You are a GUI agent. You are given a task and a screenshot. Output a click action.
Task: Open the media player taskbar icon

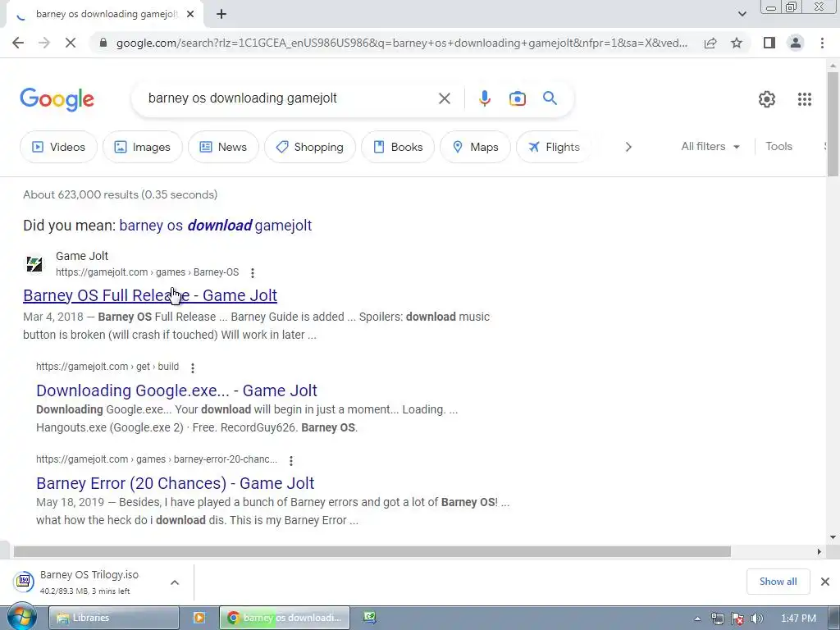pyautogui.click(x=199, y=618)
